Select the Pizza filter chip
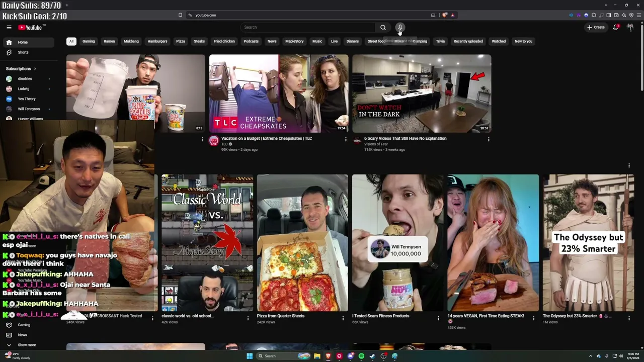 tap(181, 41)
